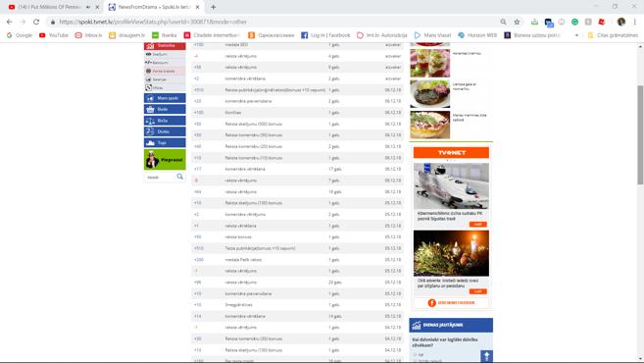Select the first poll answer radio button
Image resolution: width=644 pixels, height=363 pixels.
pyautogui.click(x=416, y=355)
